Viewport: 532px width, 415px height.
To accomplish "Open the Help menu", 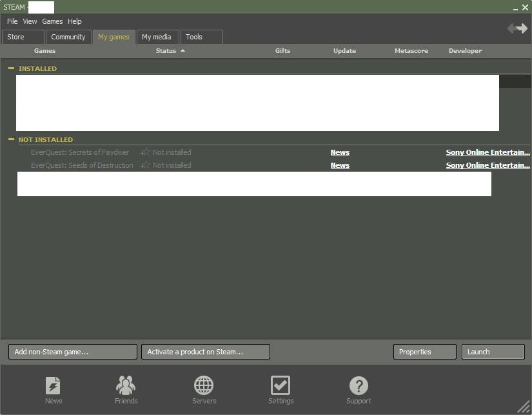I will 74,21.
